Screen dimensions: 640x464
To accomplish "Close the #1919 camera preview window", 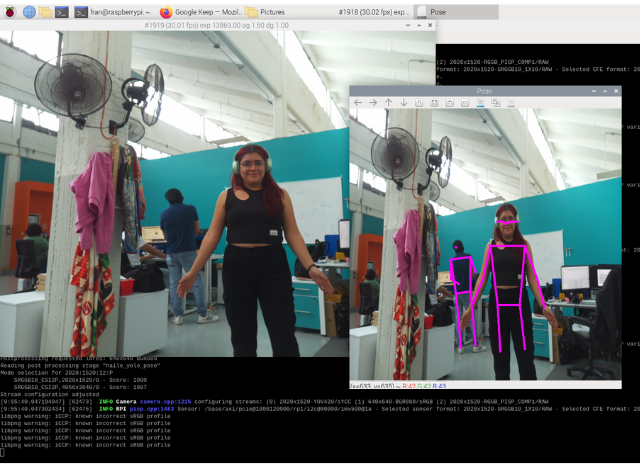I will coord(430,25).
